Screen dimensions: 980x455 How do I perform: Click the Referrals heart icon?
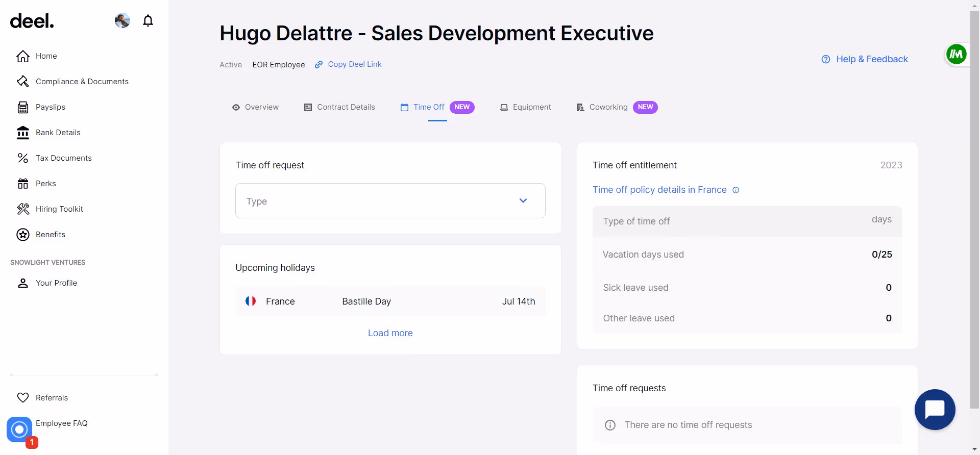tap(23, 398)
